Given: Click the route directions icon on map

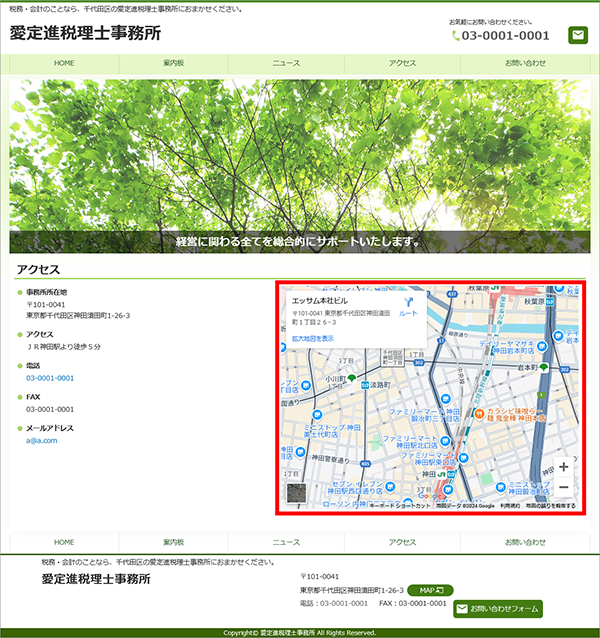Looking at the screenshot, I should pos(408,303).
